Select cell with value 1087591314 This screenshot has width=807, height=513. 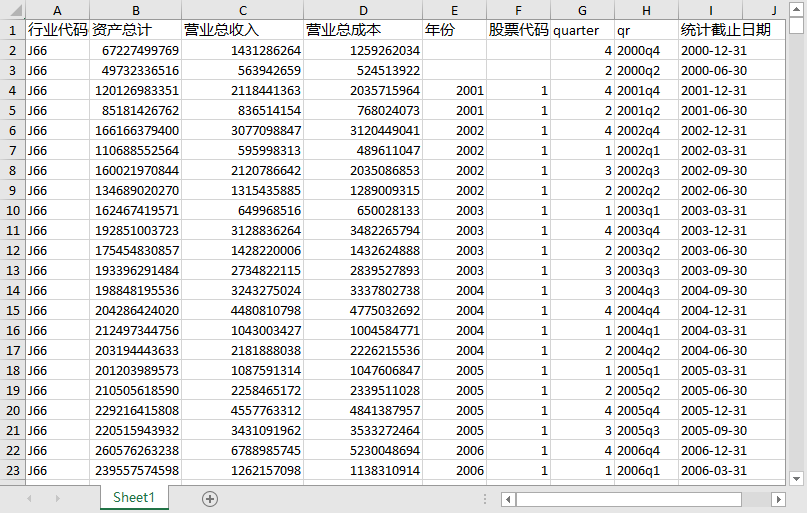(x=243, y=370)
